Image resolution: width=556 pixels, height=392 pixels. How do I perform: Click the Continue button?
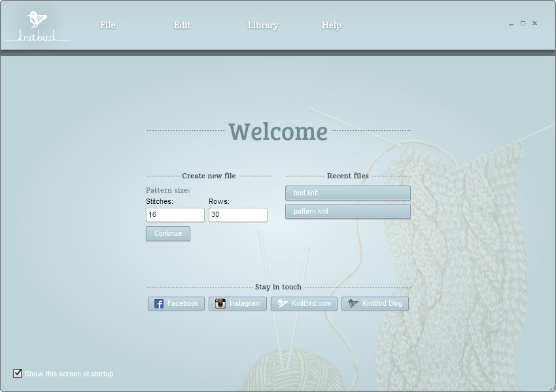click(168, 234)
